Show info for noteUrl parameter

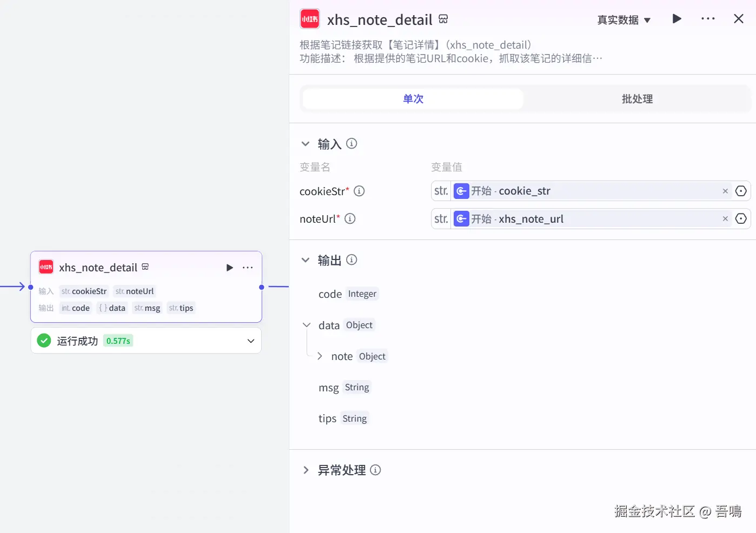coord(350,219)
